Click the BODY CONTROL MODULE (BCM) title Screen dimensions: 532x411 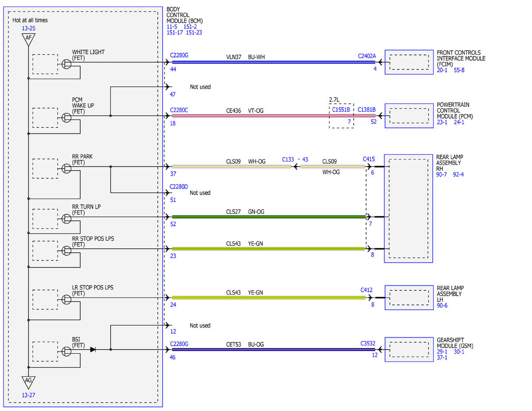[x=185, y=16]
